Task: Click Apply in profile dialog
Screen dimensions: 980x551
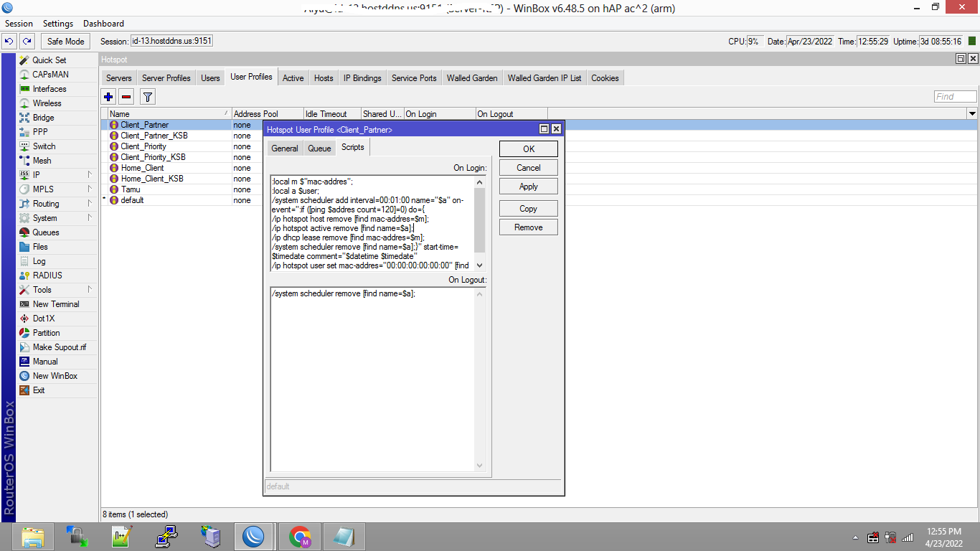Action: [x=529, y=187]
